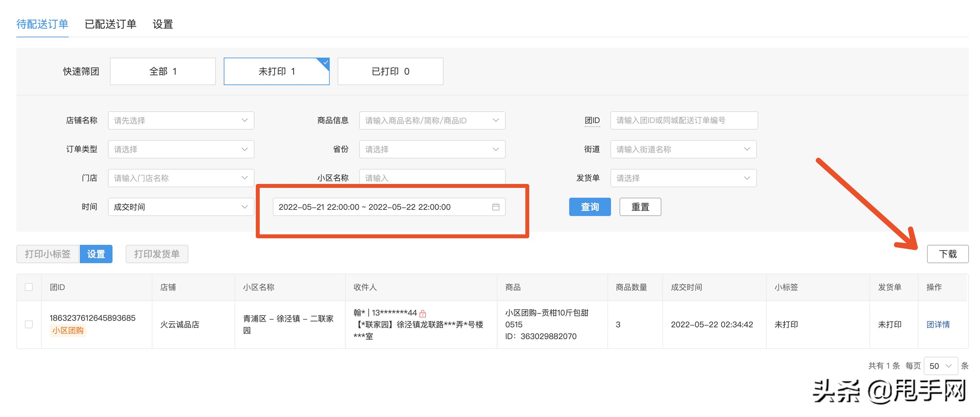Click the 下载 download button

947,254
